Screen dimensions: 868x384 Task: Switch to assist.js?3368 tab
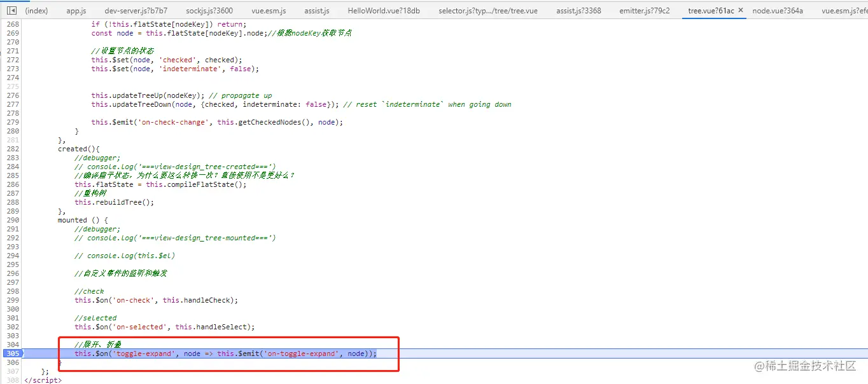click(x=578, y=11)
